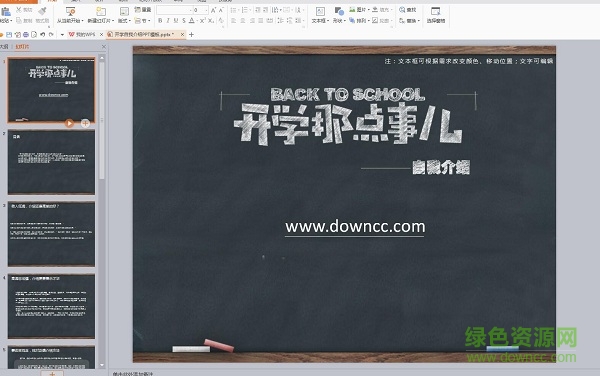
Task: Click the Paste clipboard icon
Action: (x=6, y=11)
